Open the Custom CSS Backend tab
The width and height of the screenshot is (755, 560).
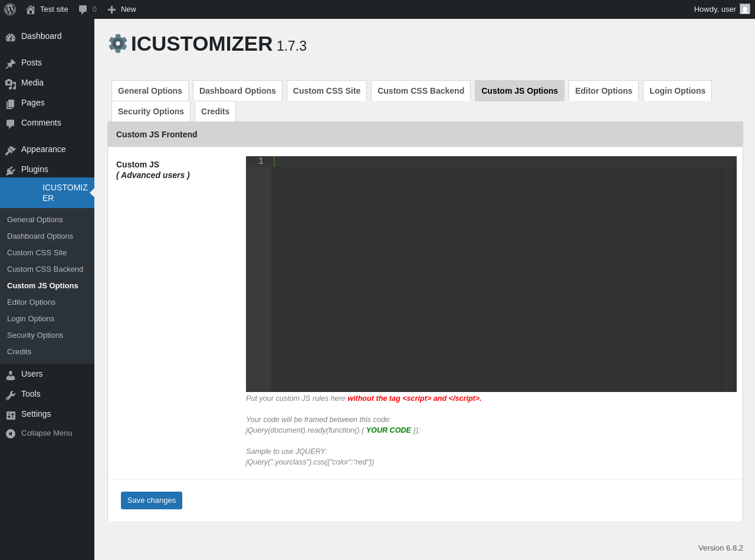421,91
